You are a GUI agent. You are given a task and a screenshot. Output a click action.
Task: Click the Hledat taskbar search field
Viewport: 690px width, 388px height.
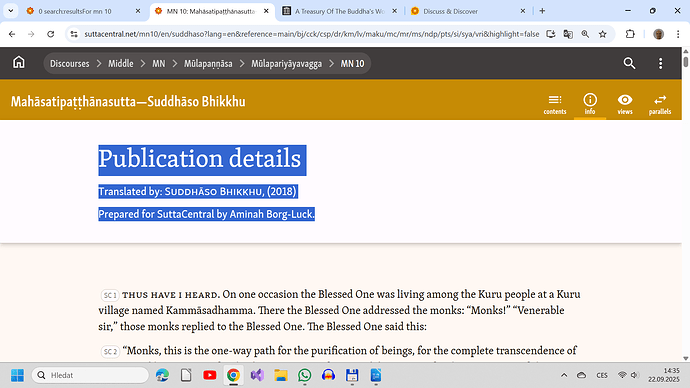91,375
